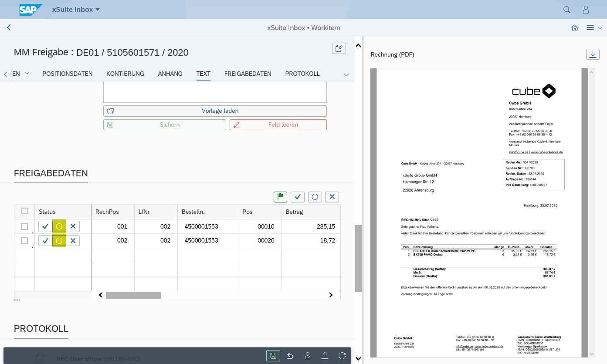Expand the tab overflow chevron after PROTOKOLL

click(346, 74)
